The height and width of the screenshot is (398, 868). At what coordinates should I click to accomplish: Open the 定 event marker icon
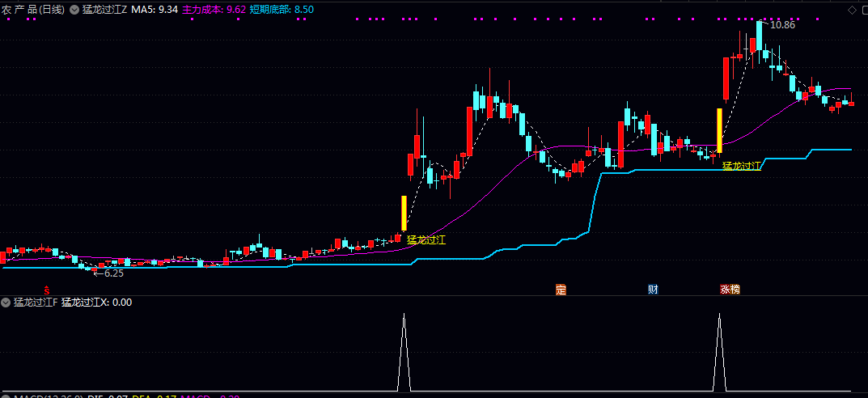(561, 289)
